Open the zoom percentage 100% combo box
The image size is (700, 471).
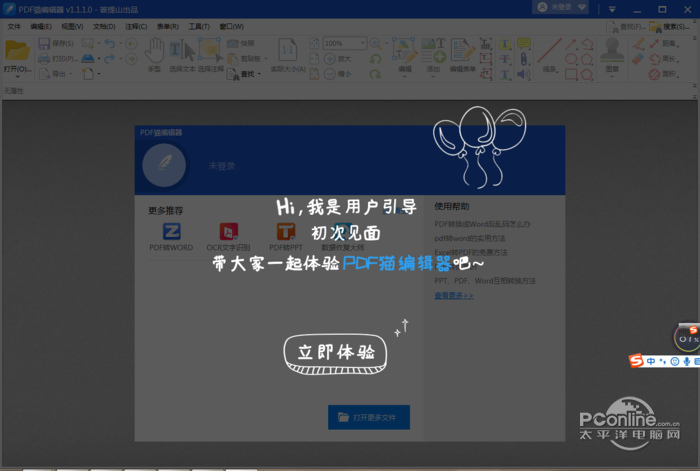[x=344, y=43]
